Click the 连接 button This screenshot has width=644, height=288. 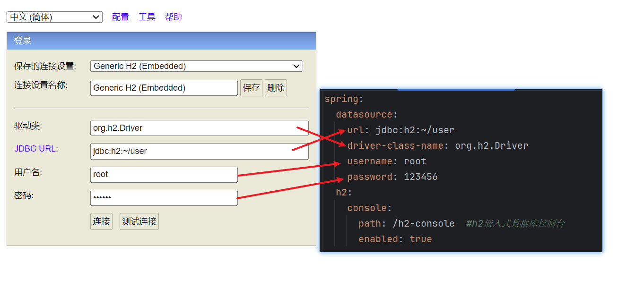[102, 221]
